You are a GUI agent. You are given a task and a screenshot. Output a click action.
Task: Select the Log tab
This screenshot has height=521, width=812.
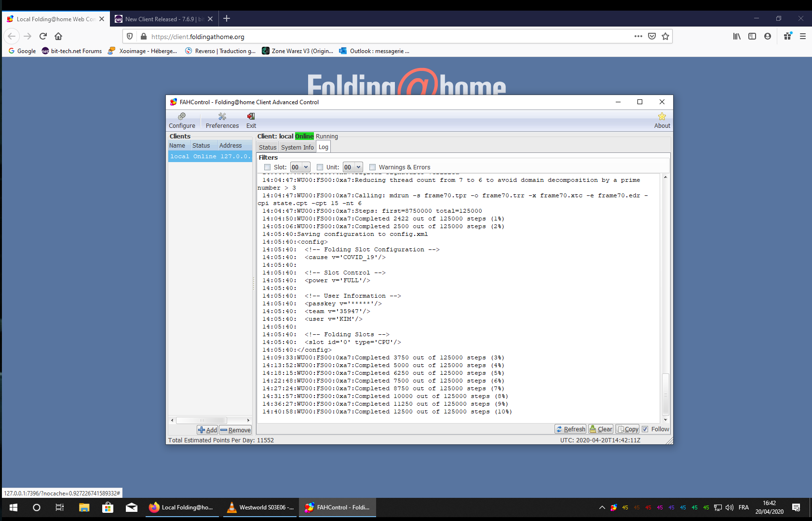click(x=324, y=147)
